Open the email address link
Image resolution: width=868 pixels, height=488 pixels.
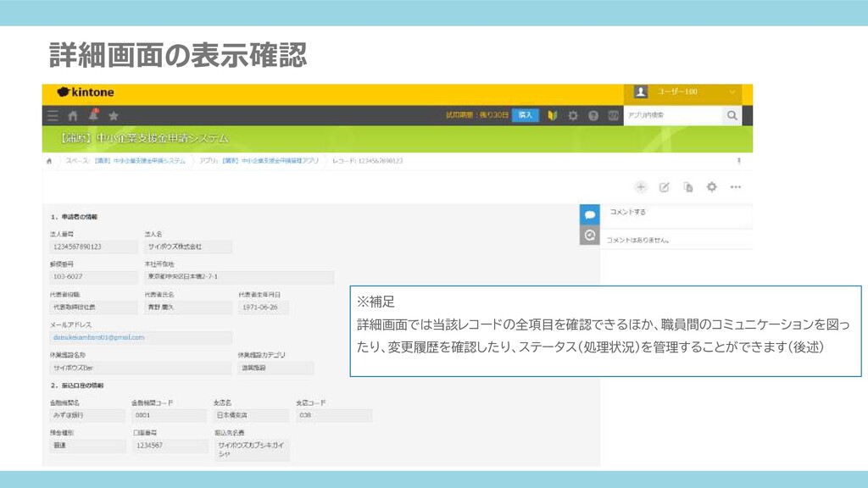[98, 337]
